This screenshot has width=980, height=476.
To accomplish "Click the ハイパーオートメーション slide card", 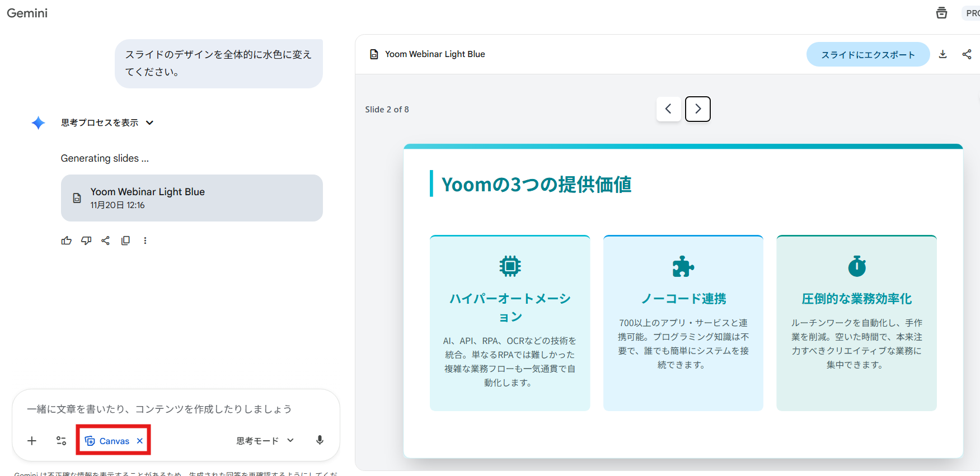I will 509,323.
